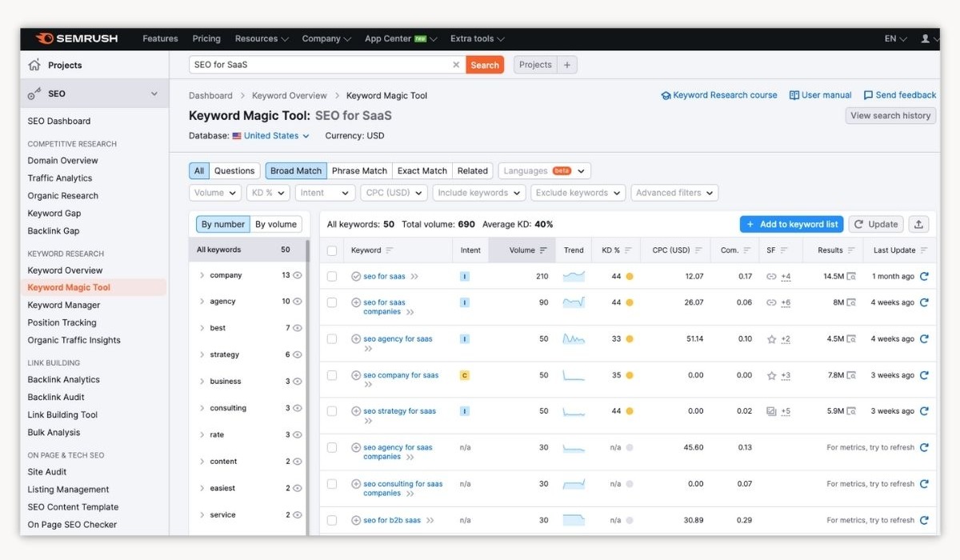Open SERP results icon for 4.5M row

pos(851,339)
